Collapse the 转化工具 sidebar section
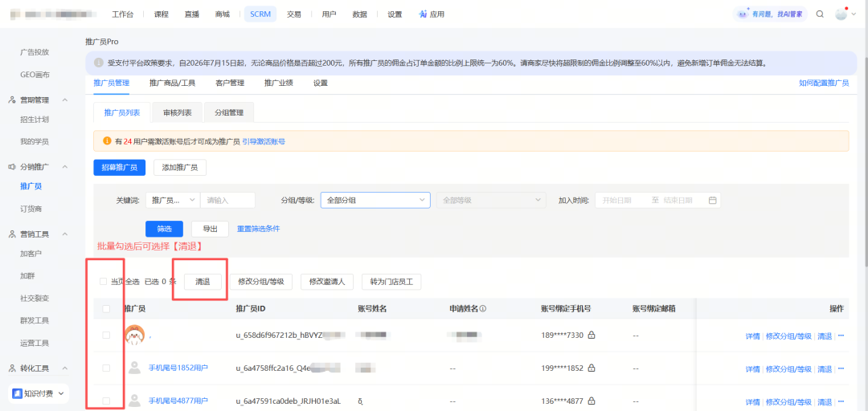This screenshot has width=868, height=411. point(65,368)
